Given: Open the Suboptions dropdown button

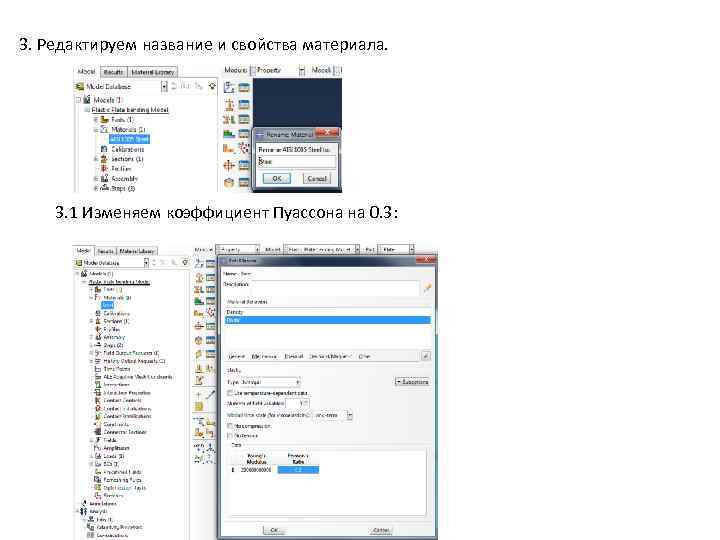Looking at the screenshot, I should pyautogui.click(x=412, y=382).
